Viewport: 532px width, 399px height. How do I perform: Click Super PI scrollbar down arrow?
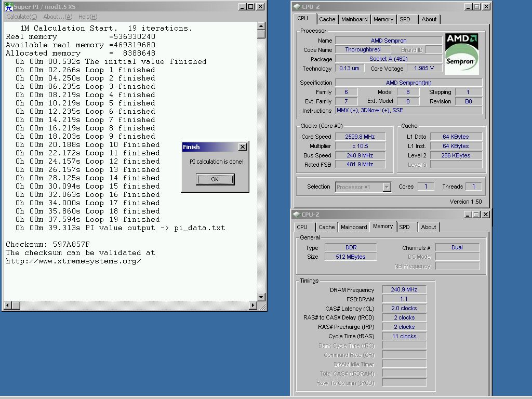(x=261, y=297)
